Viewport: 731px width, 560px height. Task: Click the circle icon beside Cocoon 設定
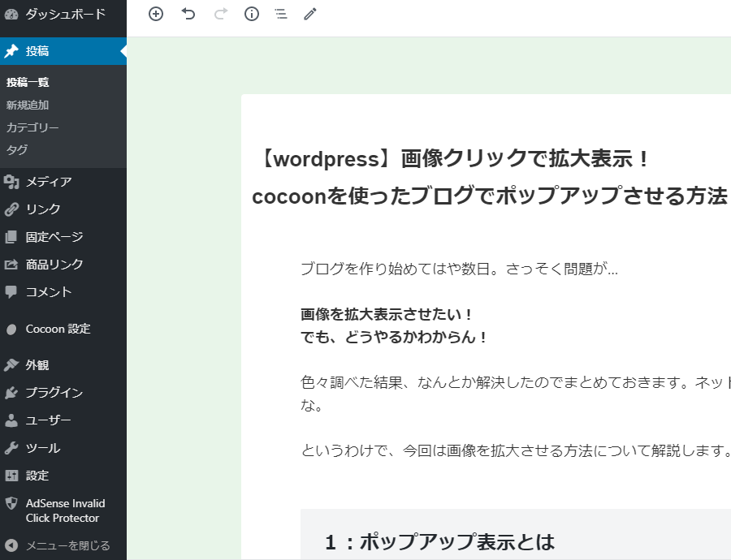click(x=11, y=330)
